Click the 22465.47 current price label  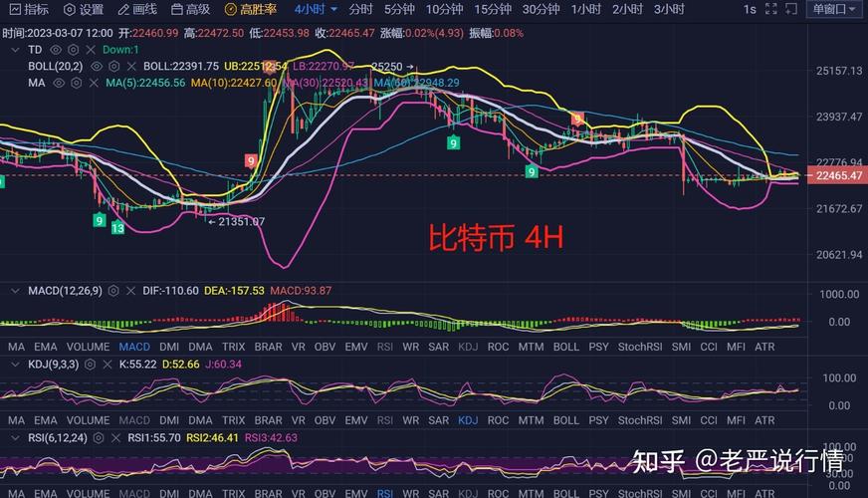pos(837,175)
